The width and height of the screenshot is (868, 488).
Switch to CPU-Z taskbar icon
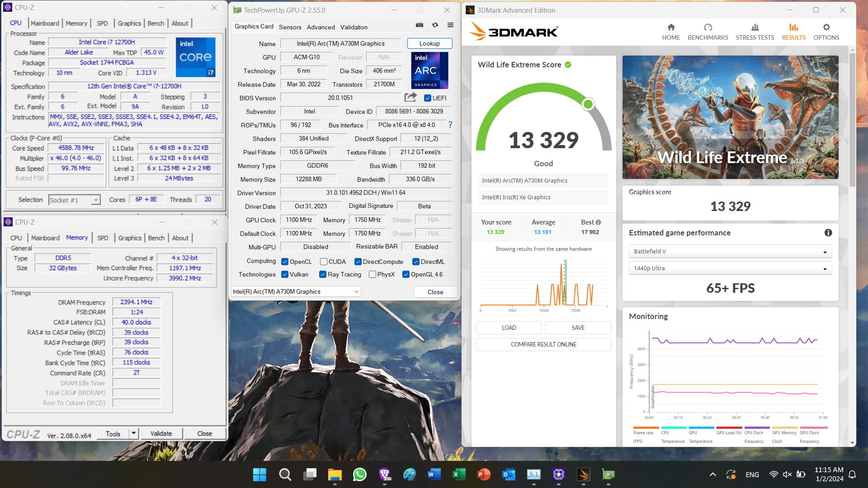(559, 474)
